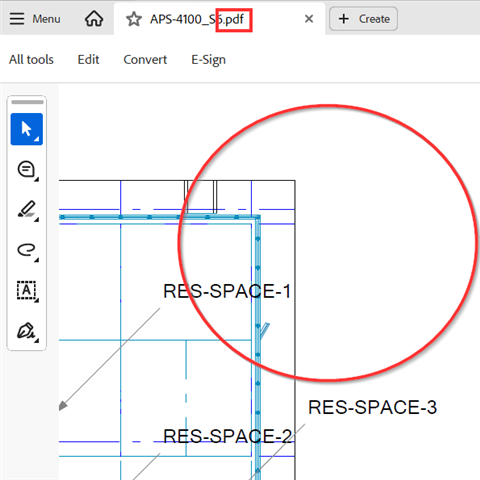Open the Convert option
Viewport: 480px width, 480px height.
[145, 60]
